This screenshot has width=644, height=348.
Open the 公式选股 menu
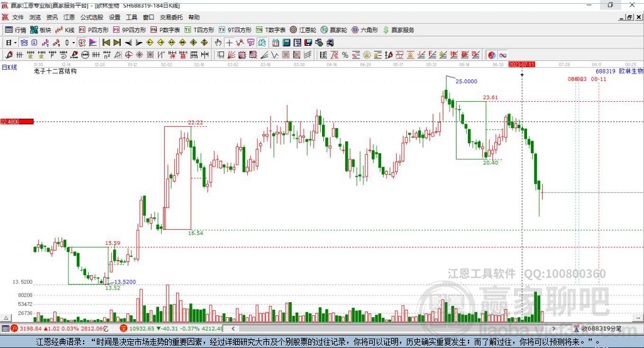pyautogui.click(x=92, y=17)
